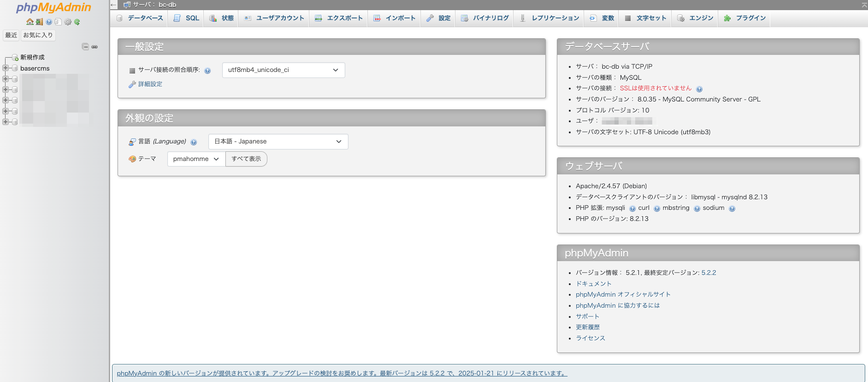Image resolution: width=868 pixels, height=382 pixels.
Task: Open the 状態 tab
Action: [221, 18]
